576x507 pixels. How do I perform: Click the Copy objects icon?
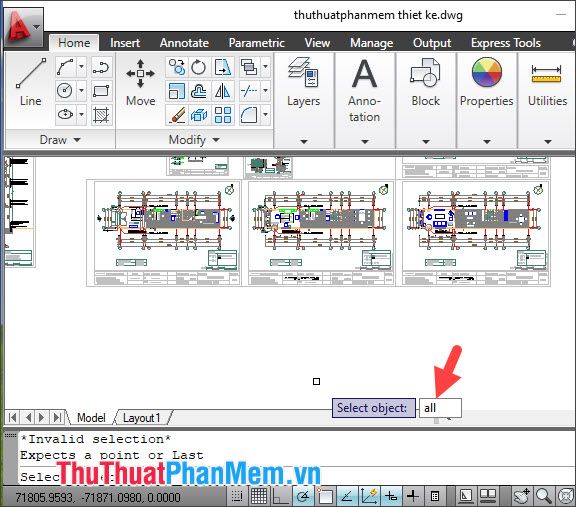pyautogui.click(x=177, y=68)
